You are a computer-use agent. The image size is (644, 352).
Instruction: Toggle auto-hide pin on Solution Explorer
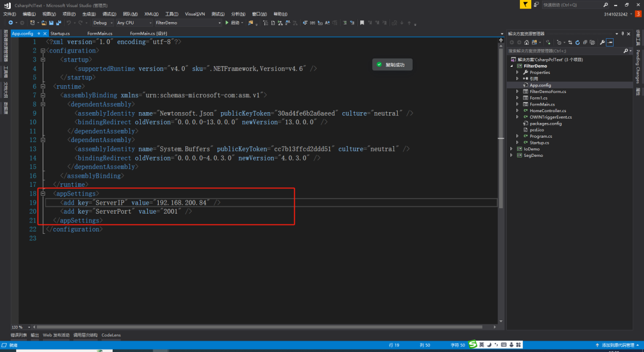tap(623, 34)
